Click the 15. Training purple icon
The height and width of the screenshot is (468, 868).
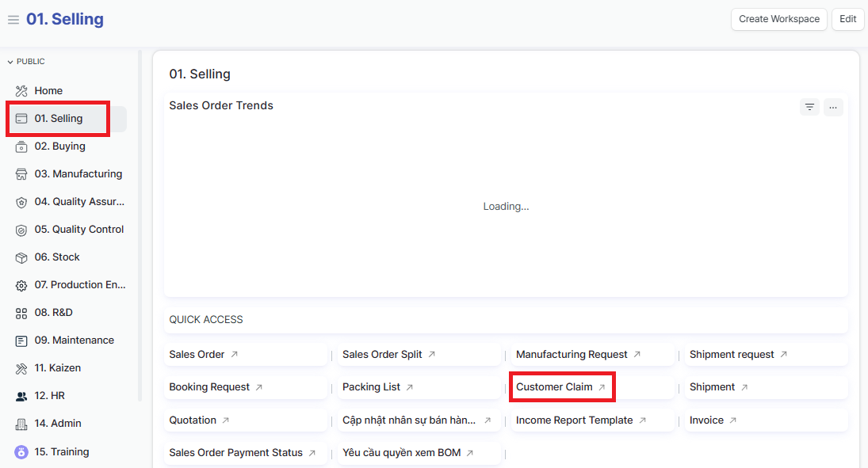coord(21,452)
